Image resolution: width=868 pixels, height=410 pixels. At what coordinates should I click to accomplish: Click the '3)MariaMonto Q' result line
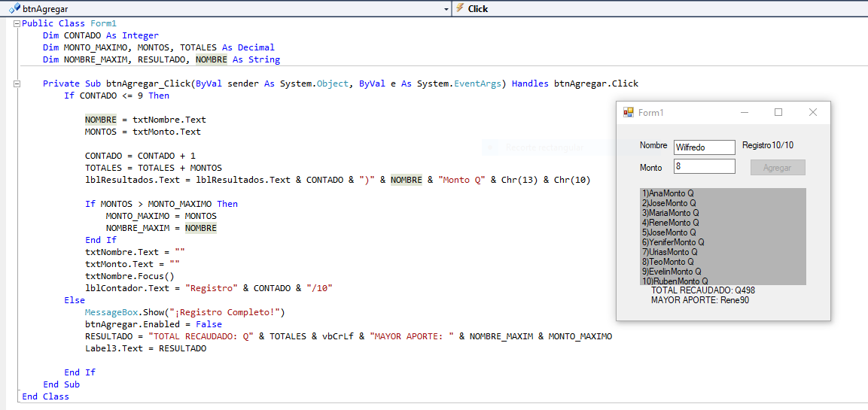tap(670, 213)
